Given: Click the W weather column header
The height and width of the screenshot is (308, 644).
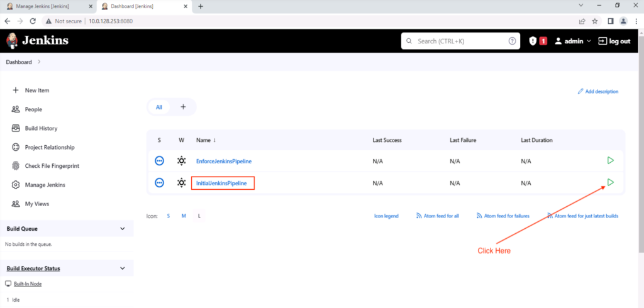Looking at the screenshot, I should (181, 140).
